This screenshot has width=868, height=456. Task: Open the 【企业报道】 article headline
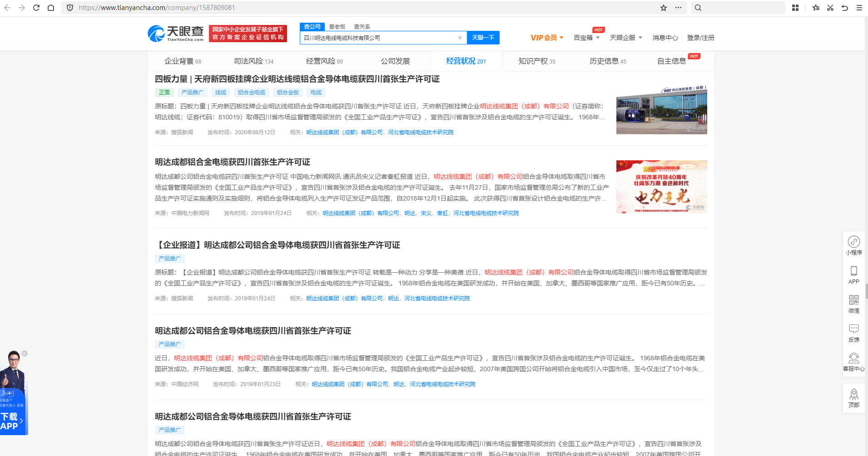point(278,245)
